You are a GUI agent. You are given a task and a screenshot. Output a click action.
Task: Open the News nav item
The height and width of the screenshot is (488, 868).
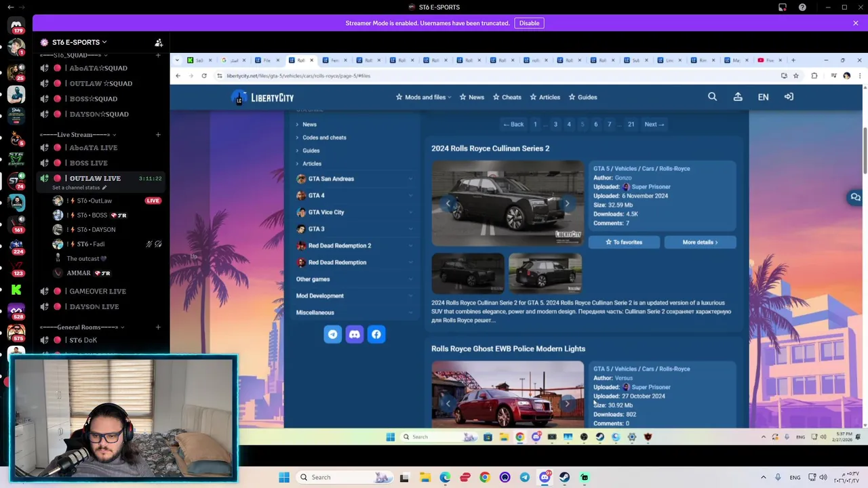(x=471, y=98)
